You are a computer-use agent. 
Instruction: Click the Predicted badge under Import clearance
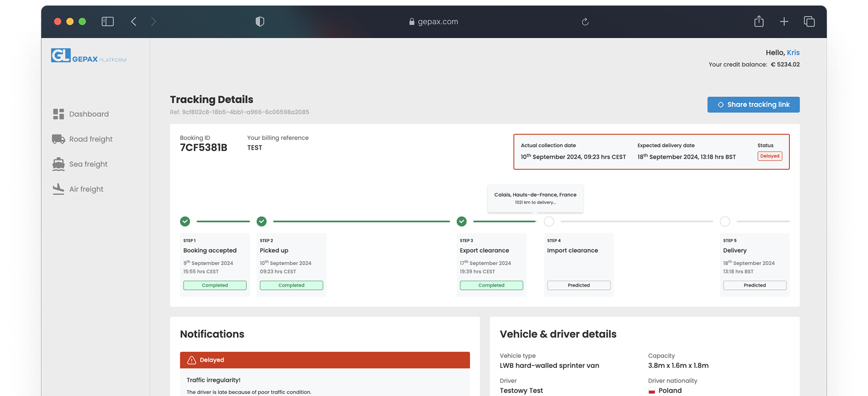click(x=578, y=285)
